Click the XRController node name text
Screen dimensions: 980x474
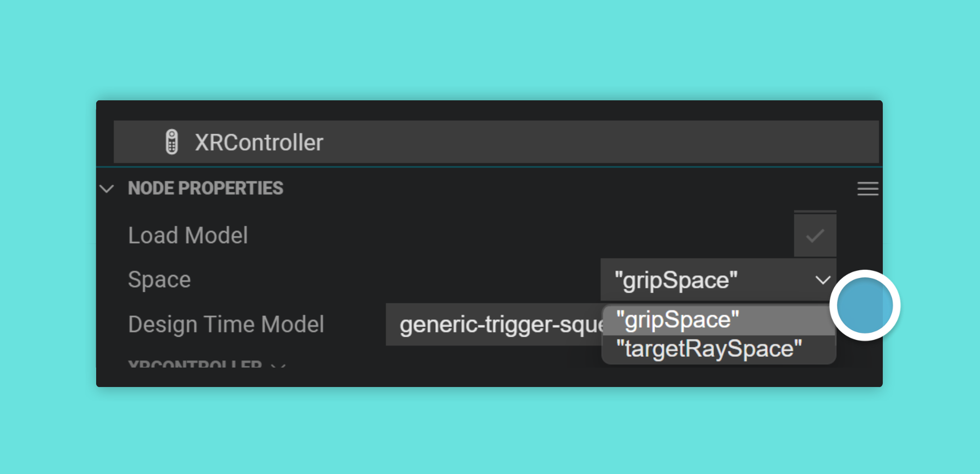(259, 142)
